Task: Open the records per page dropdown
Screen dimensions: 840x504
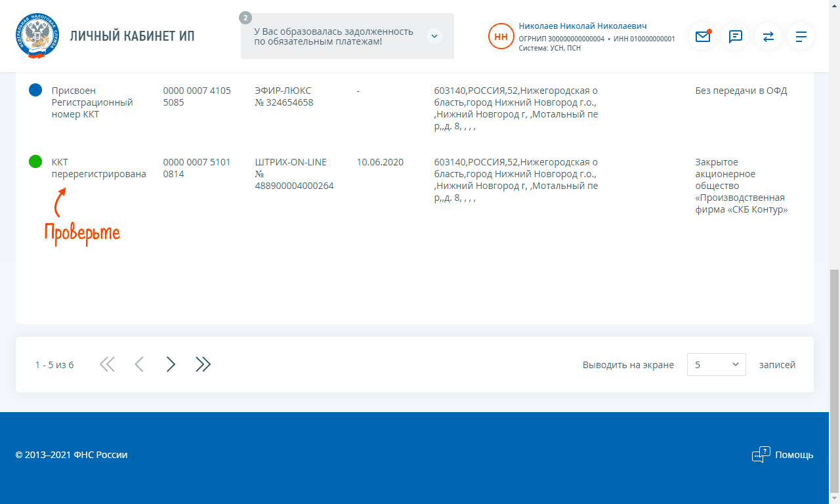Action: [x=716, y=365]
